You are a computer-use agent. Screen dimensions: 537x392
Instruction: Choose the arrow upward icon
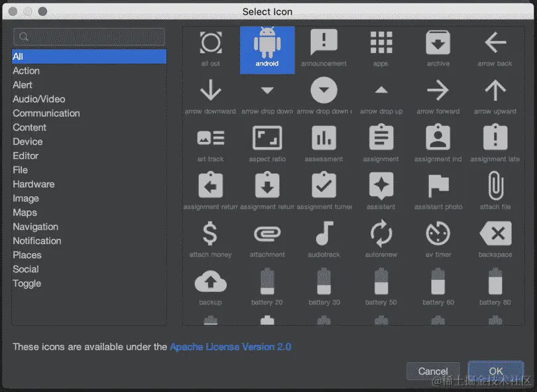495,98
